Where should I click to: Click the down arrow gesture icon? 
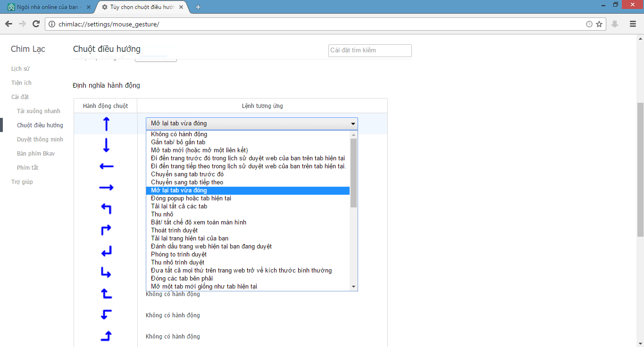(106, 145)
